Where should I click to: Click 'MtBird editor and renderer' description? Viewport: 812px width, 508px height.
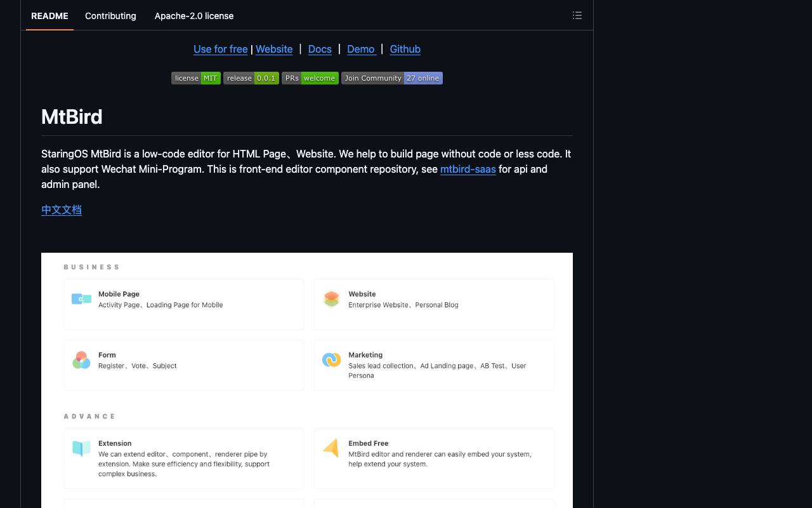tap(440, 459)
